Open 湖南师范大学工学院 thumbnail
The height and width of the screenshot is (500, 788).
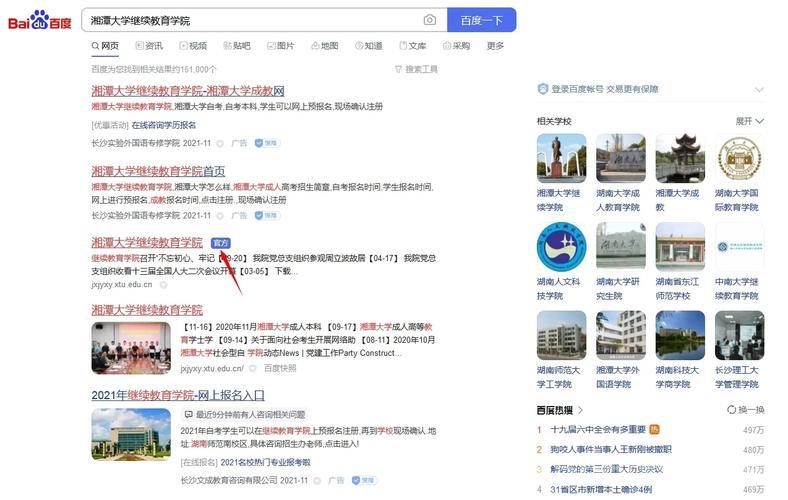pos(561,335)
